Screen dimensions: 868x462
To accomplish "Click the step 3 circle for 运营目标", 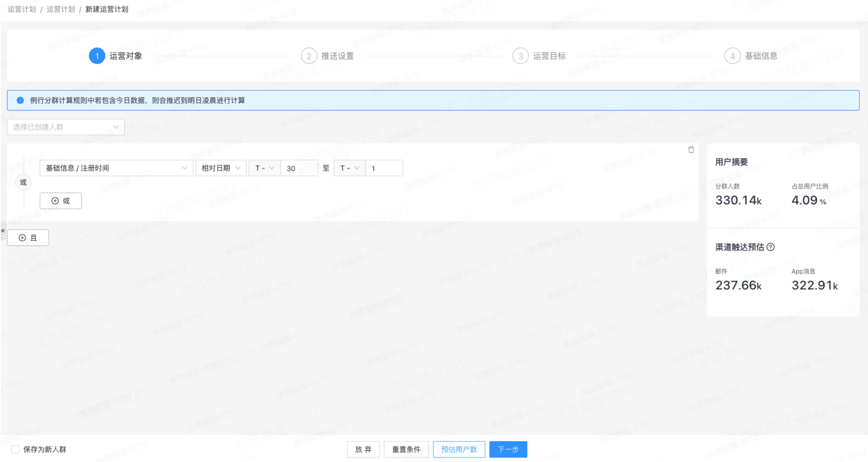I will click(521, 56).
